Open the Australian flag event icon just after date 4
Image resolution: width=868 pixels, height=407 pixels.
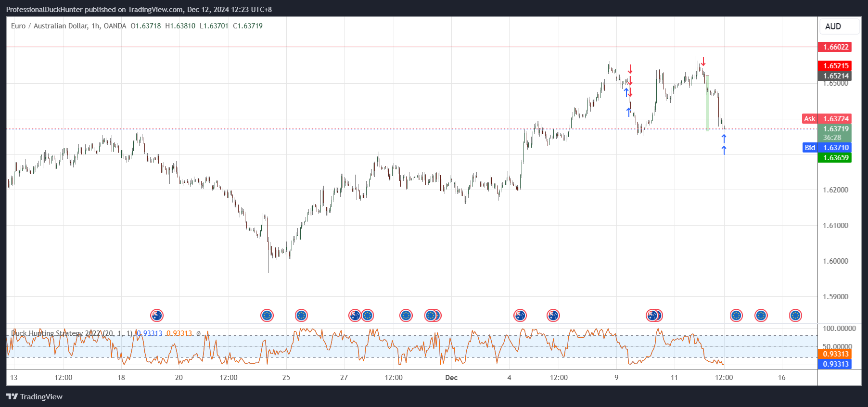(520, 316)
